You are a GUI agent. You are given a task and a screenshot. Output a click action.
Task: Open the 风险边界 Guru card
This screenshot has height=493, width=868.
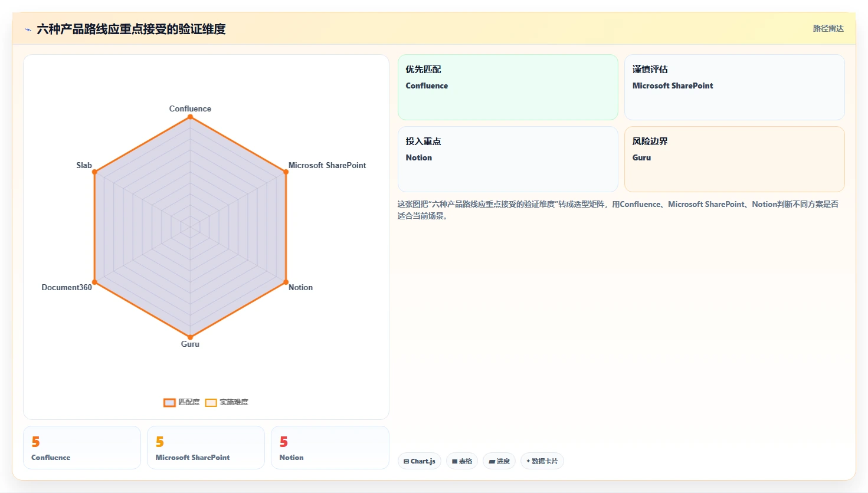(x=735, y=159)
